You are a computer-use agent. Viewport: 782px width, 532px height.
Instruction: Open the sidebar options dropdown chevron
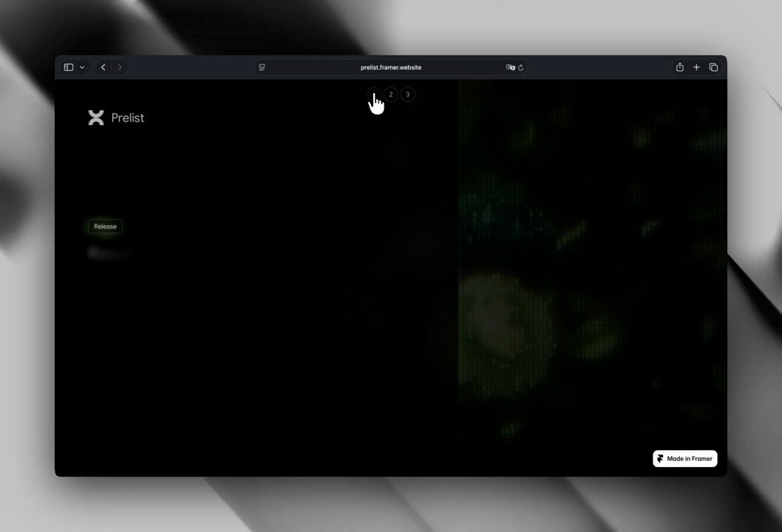click(x=82, y=67)
